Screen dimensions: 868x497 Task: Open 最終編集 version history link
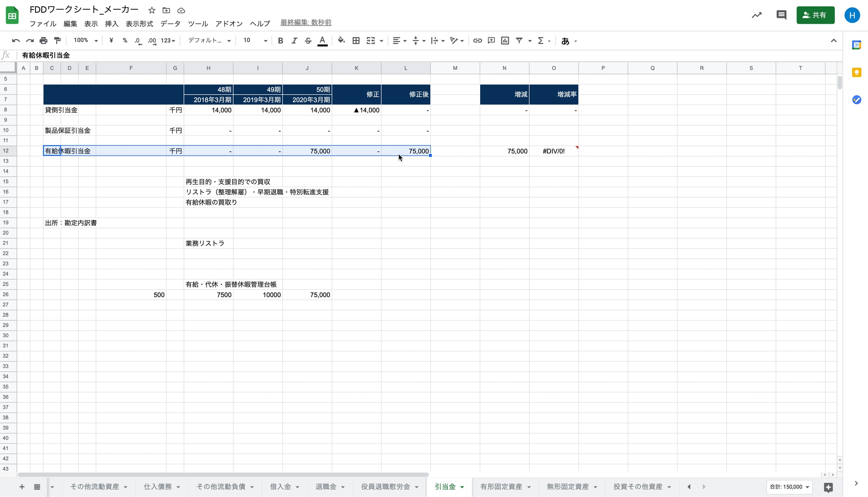tap(306, 22)
